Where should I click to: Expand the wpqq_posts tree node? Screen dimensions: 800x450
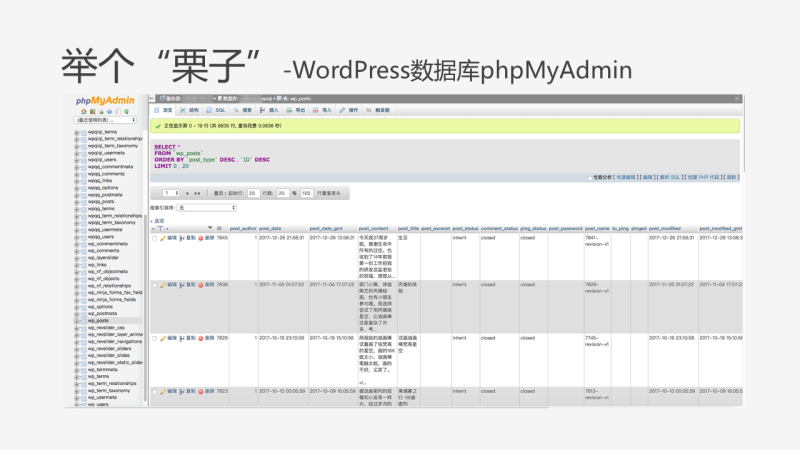click(77, 202)
